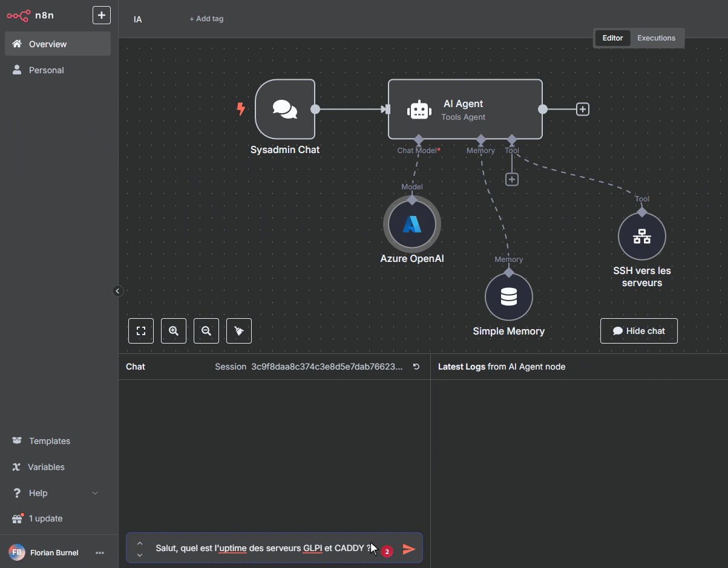The height and width of the screenshot is (568, 728).
Task: Click the fit-to-view canvas icon
Action: tap(141, 331)
